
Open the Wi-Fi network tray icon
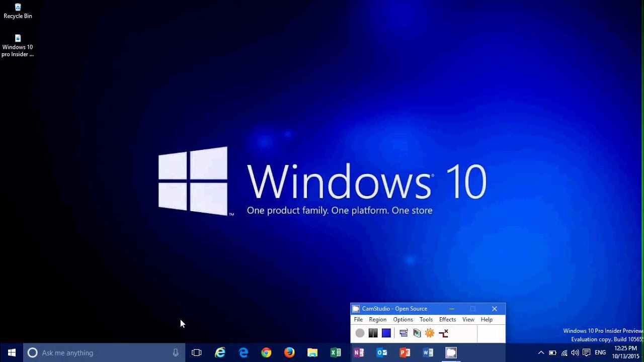564,352
